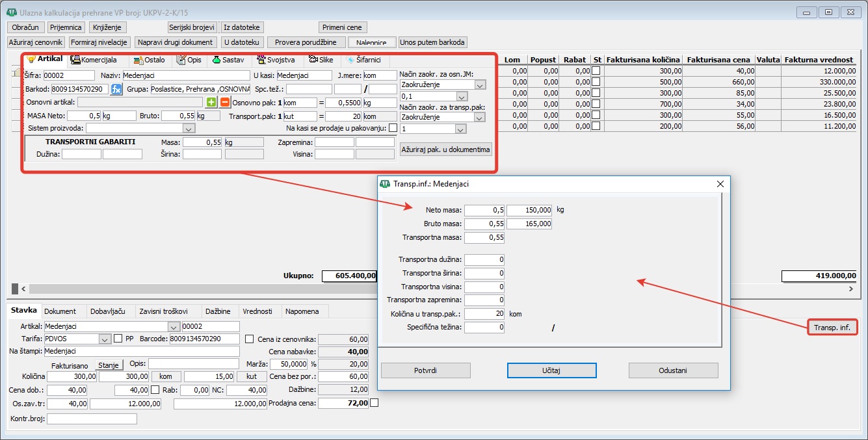Click the Učitaj button in the dialog

tap(552, 370)
